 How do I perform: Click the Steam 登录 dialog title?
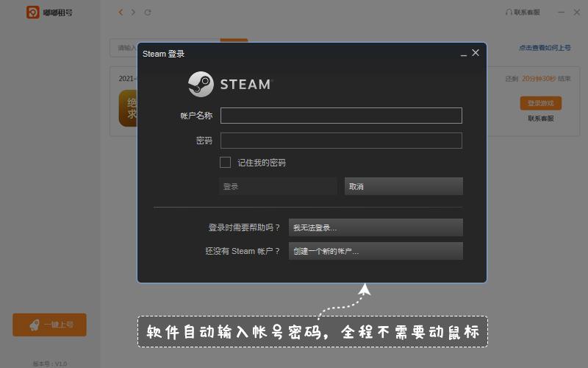(163, 54)
